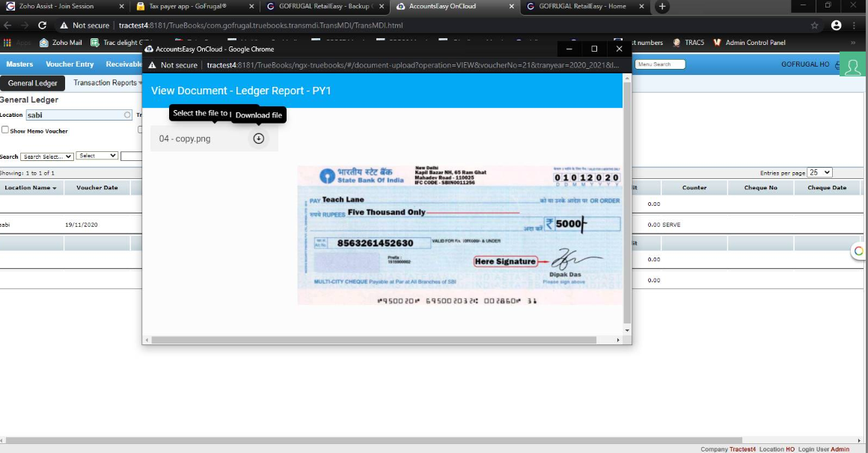Open the Masters menu

click(x=19, y=64)
